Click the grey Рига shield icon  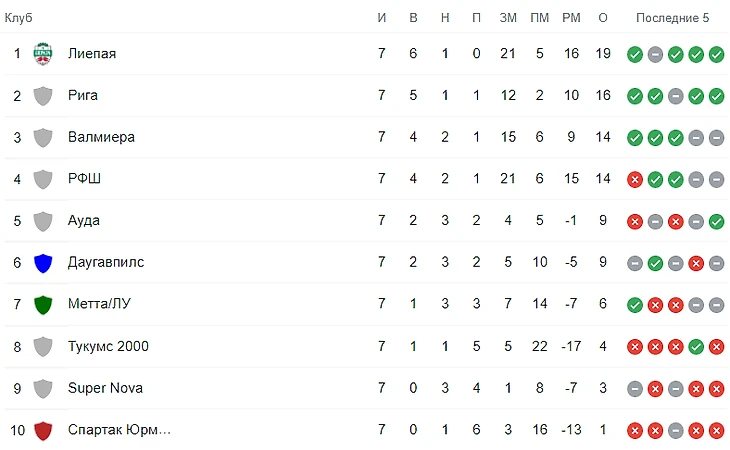coord(43,96)
